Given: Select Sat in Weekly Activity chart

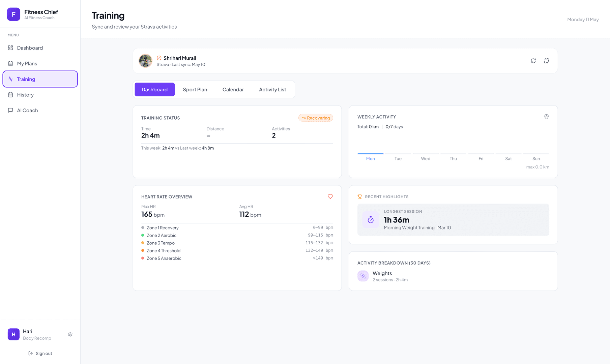Looking at the screenshot, I should (x=509, y=156).
